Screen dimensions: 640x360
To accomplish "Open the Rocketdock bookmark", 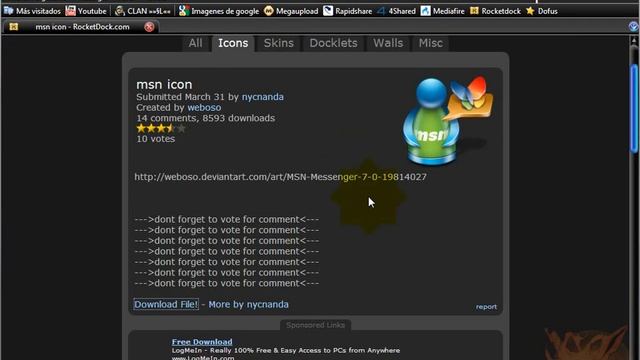I will tap(495, 11).
